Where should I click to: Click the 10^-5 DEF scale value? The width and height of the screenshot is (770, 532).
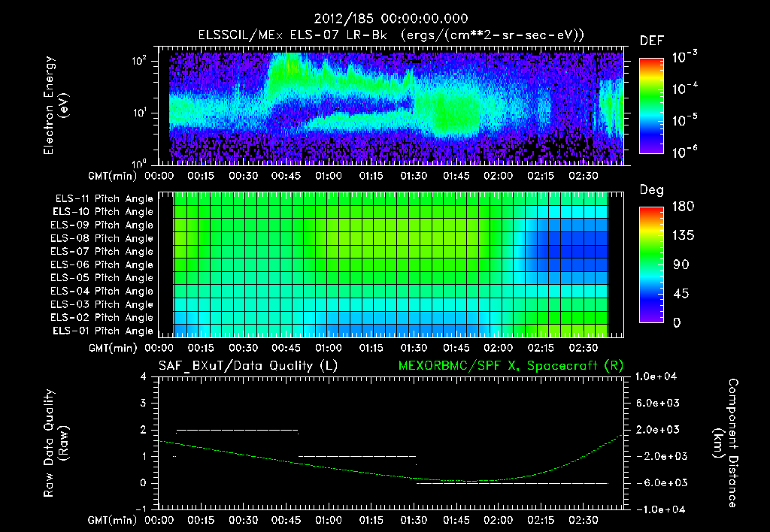pyautogui.click(x=684, y=119)
